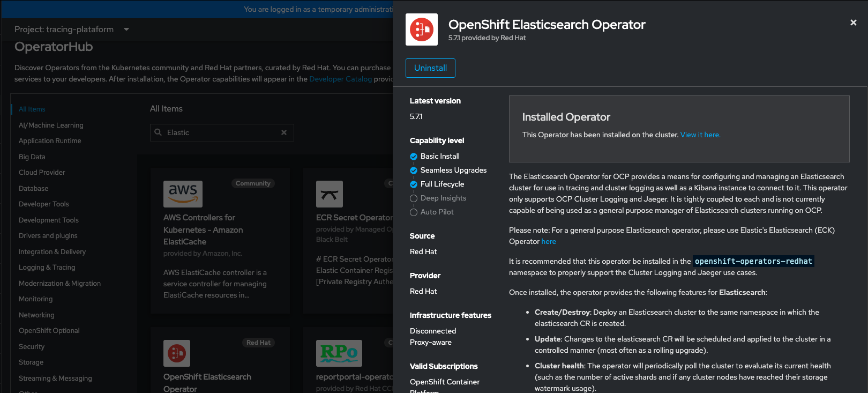Select the Big Data category

point(32,157)
